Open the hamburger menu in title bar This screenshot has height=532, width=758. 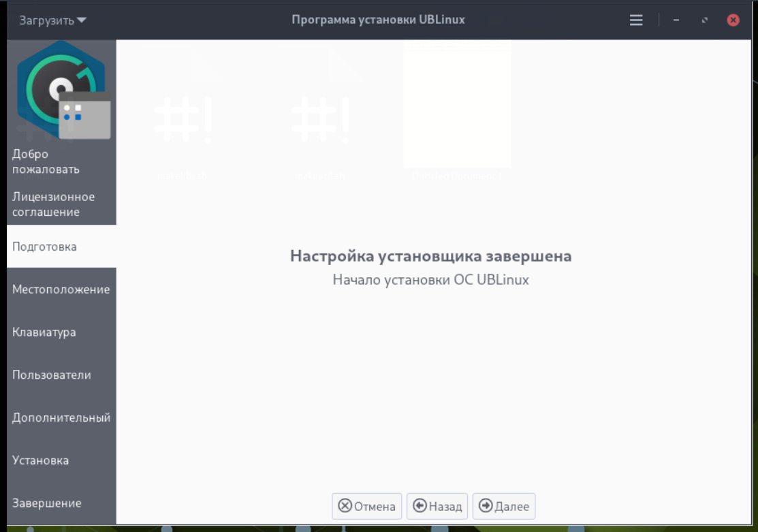pos(636,20)
